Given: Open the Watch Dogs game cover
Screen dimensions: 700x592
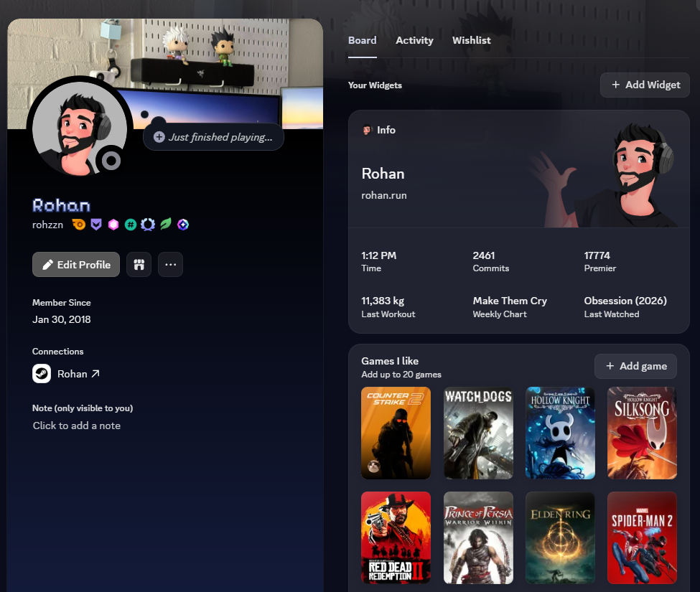Looking at the screenshot, I should (478, 433).
